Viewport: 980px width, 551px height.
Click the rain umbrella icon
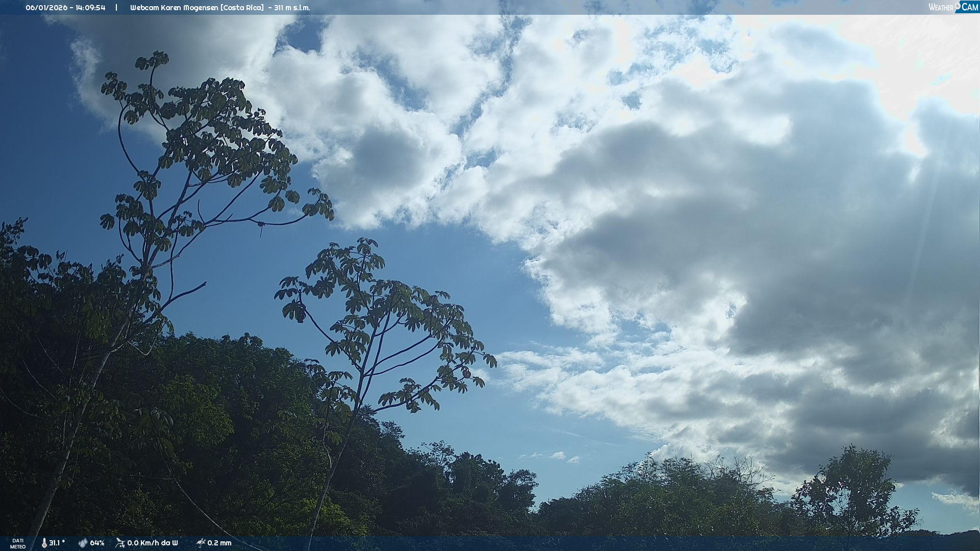tap(201, 543)
